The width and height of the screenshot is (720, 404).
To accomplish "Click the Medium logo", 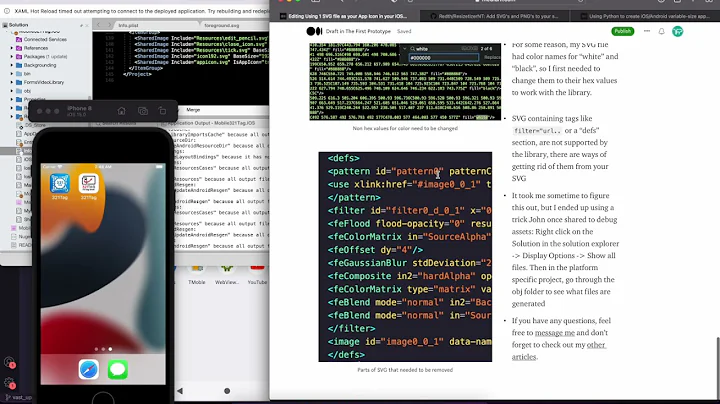I will pyautogui.click(x=314, y=31).
